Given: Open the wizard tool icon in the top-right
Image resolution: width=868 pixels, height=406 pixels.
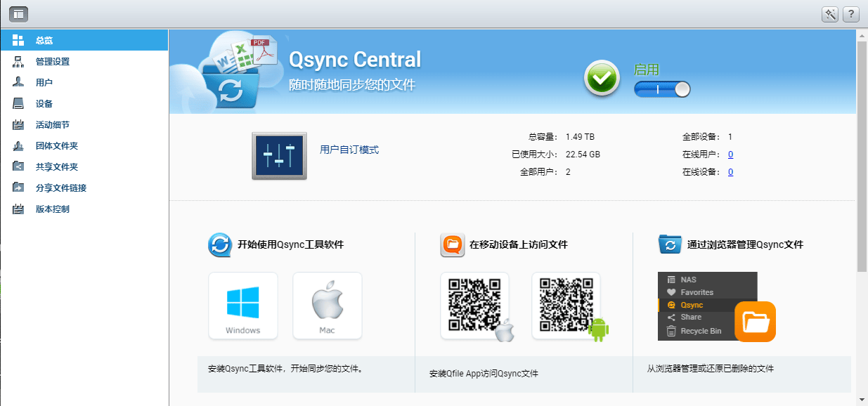Looking at the screenshot, I should tap(830, 14).
